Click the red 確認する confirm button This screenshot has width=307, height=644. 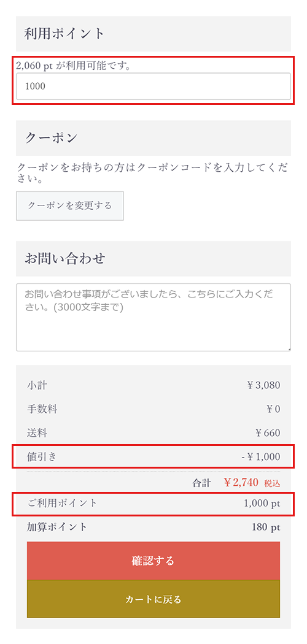[x=153, y=561]
